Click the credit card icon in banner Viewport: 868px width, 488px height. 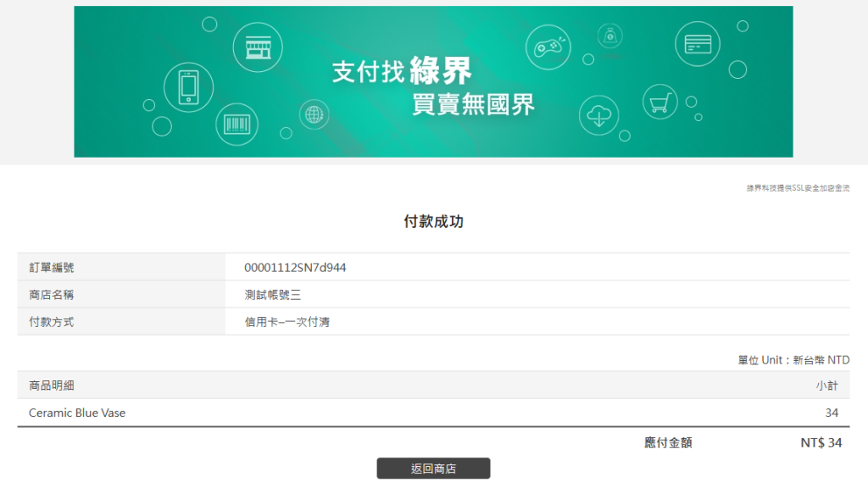click(698, 44)
